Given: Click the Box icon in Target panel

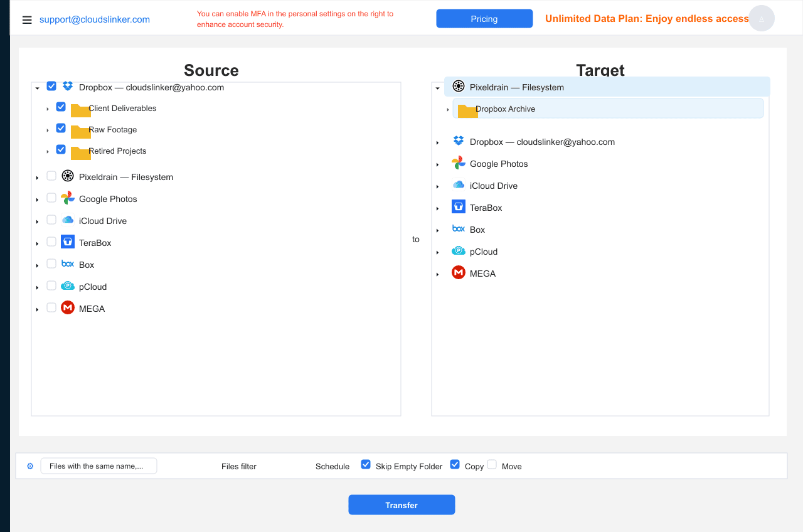Looking at the screenshot, I should click(x=459, y=229).
